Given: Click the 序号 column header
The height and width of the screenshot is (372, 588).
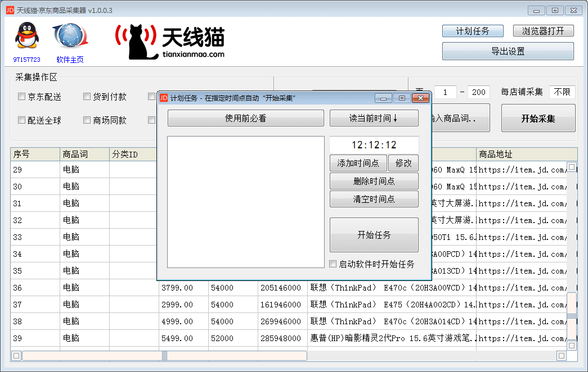Looking at the screenshot, I should click(35, 154).
